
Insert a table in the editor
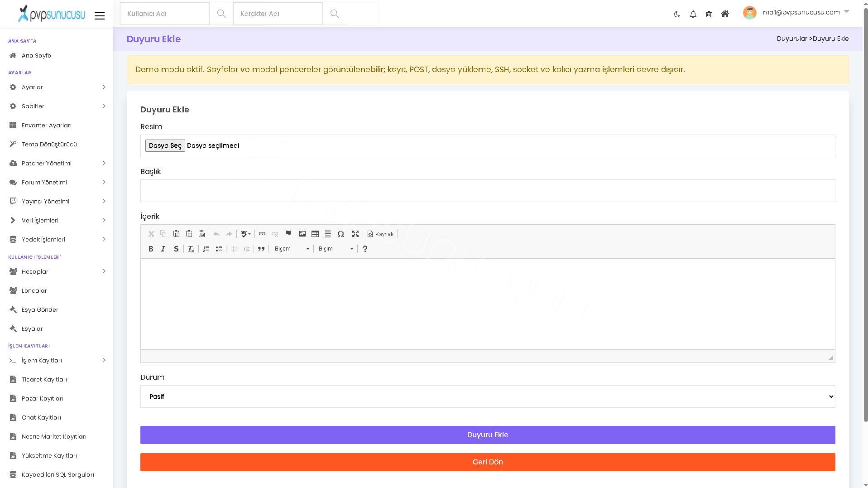[x=315, y=234]
